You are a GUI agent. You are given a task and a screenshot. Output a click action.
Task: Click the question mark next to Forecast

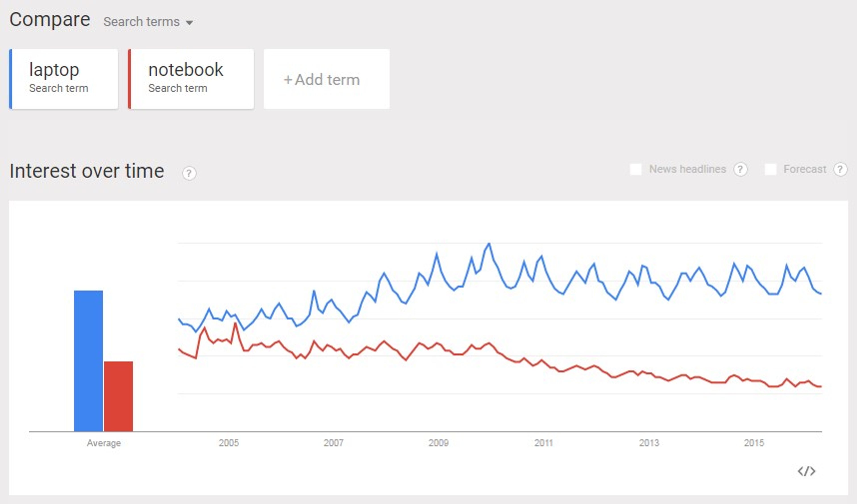coord(841,169)
